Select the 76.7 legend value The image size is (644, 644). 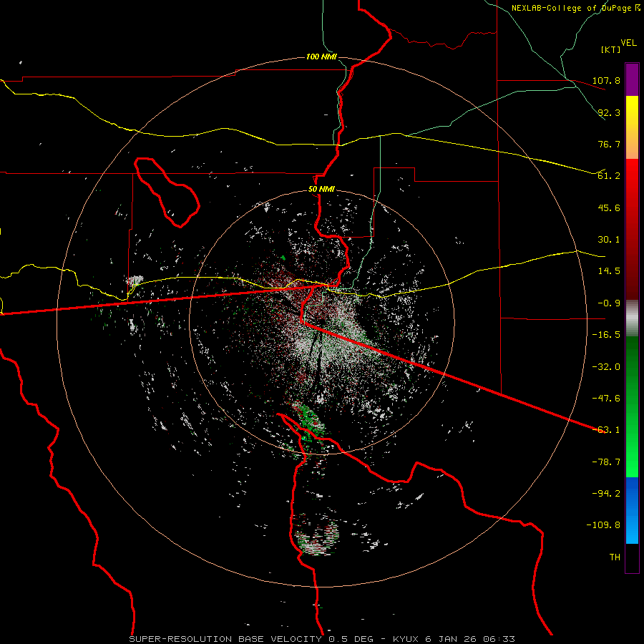610,144
